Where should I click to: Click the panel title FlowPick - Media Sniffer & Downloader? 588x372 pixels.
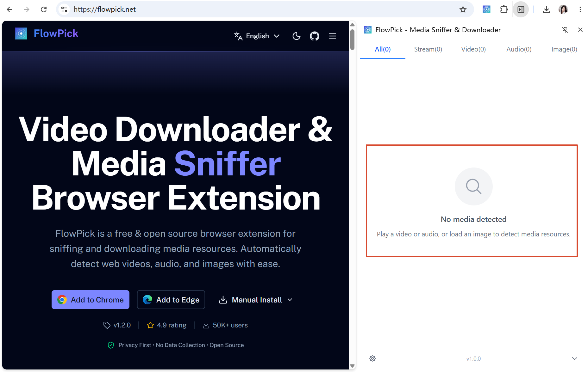[438, 30]
